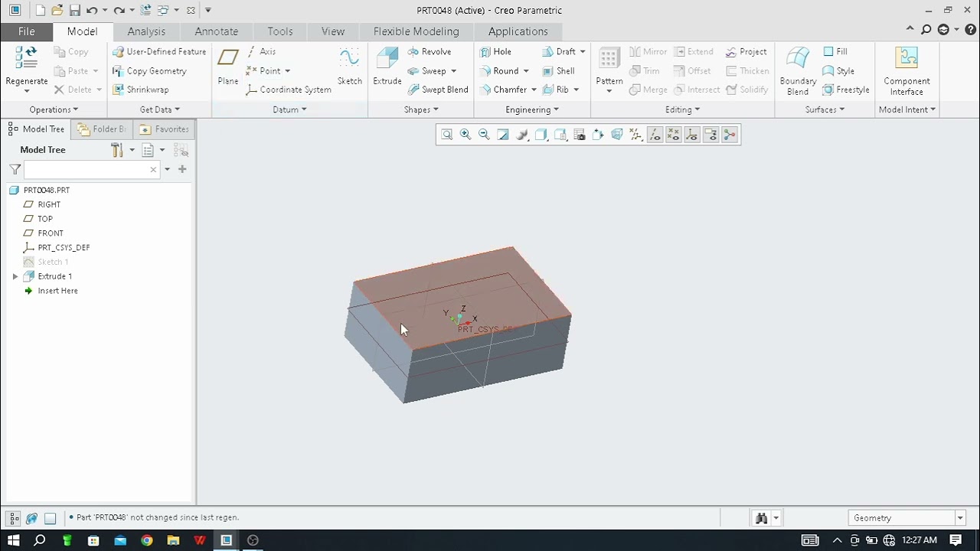Click the Save icon in quick access toolbar
Viewport: 980px width, 551px height.
pos(74,10)
